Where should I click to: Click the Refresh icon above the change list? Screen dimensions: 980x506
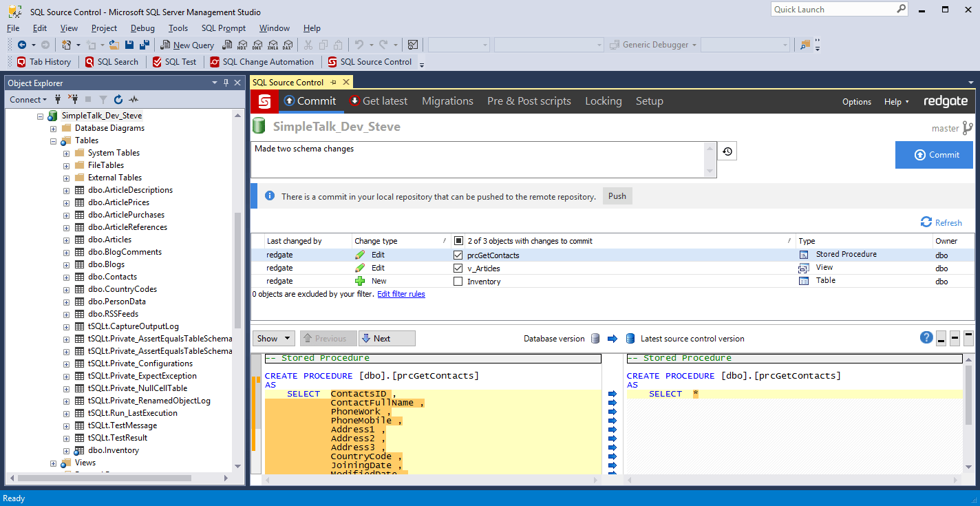[941, 222]
